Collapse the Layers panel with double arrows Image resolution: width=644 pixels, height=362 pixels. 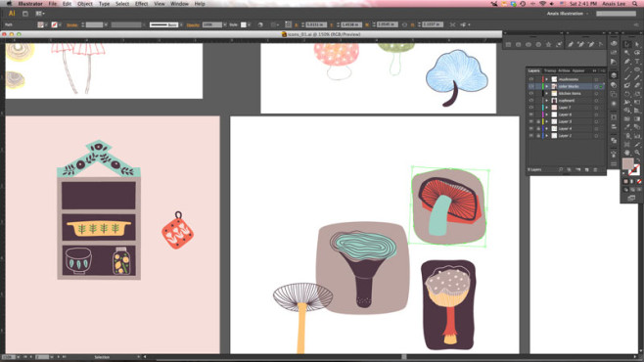coord(594,70)
